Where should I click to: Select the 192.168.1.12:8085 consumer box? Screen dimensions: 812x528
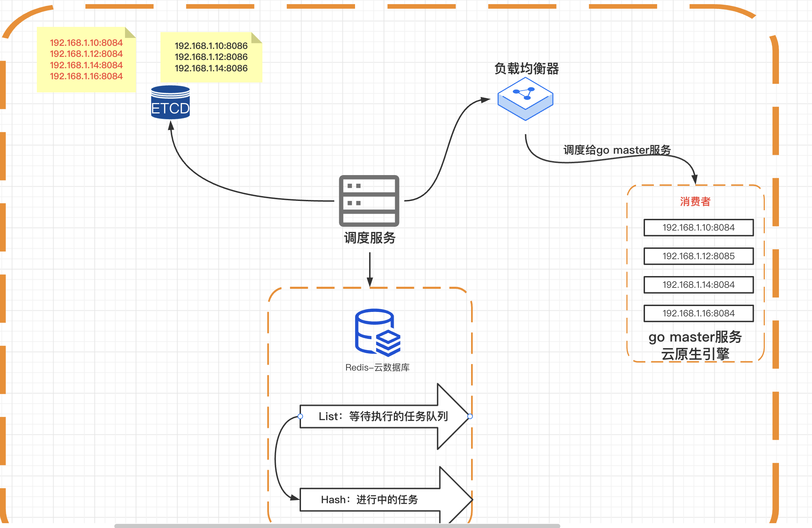[x=699, y=256]
